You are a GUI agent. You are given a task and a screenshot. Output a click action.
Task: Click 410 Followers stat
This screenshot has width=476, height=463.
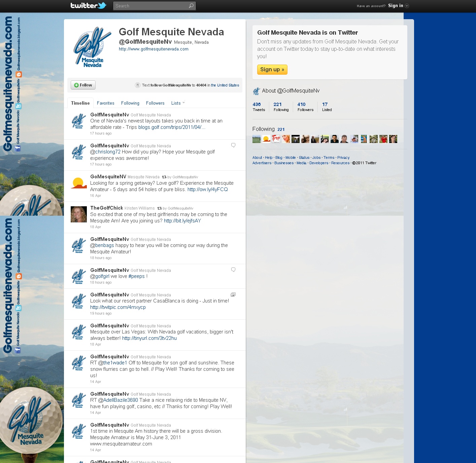(x=305, y=107)
